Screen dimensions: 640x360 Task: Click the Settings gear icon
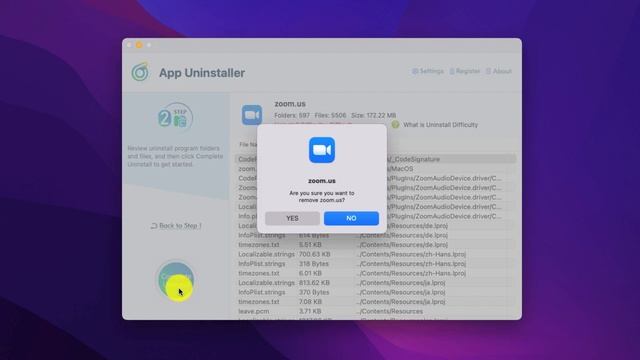(415, 71)
